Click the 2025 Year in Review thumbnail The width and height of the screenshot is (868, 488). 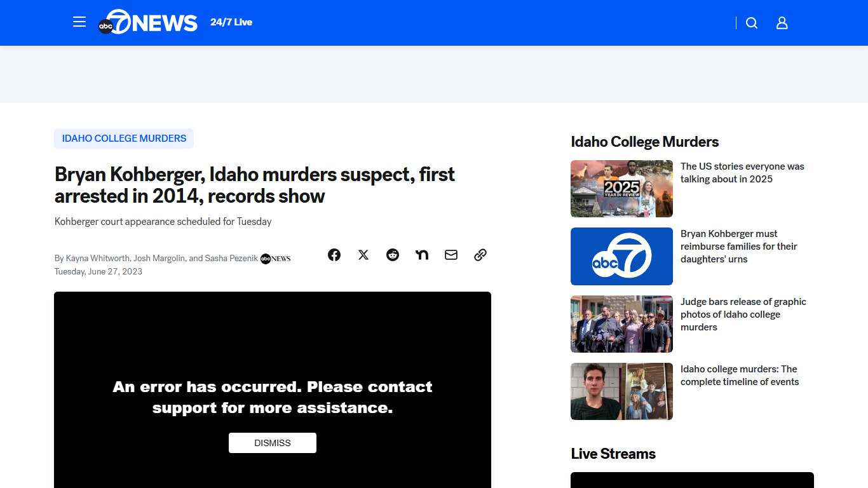pos(621,189)
